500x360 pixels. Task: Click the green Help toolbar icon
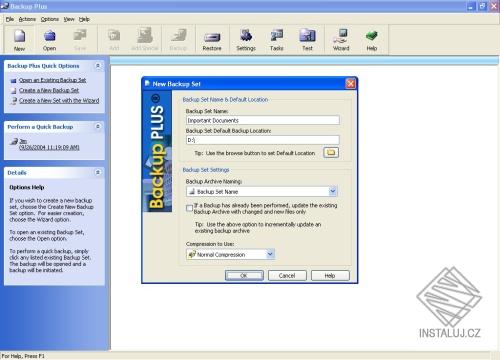tap(372, 39)
